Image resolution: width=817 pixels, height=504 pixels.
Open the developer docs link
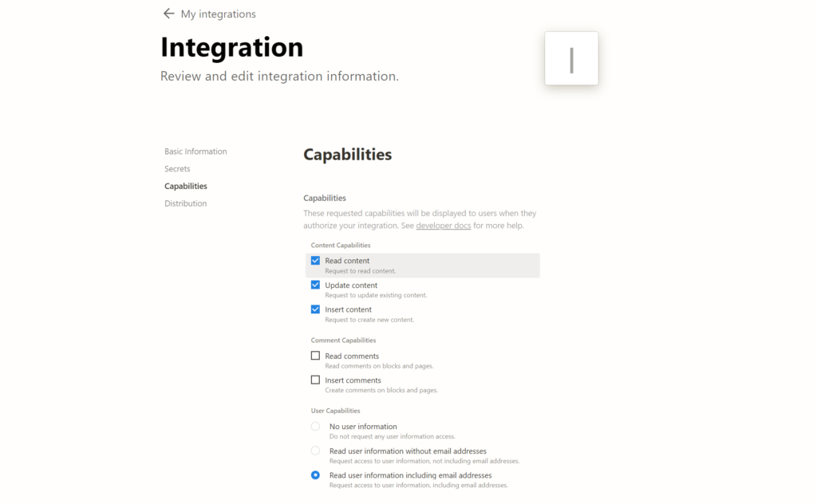[444, 226]
